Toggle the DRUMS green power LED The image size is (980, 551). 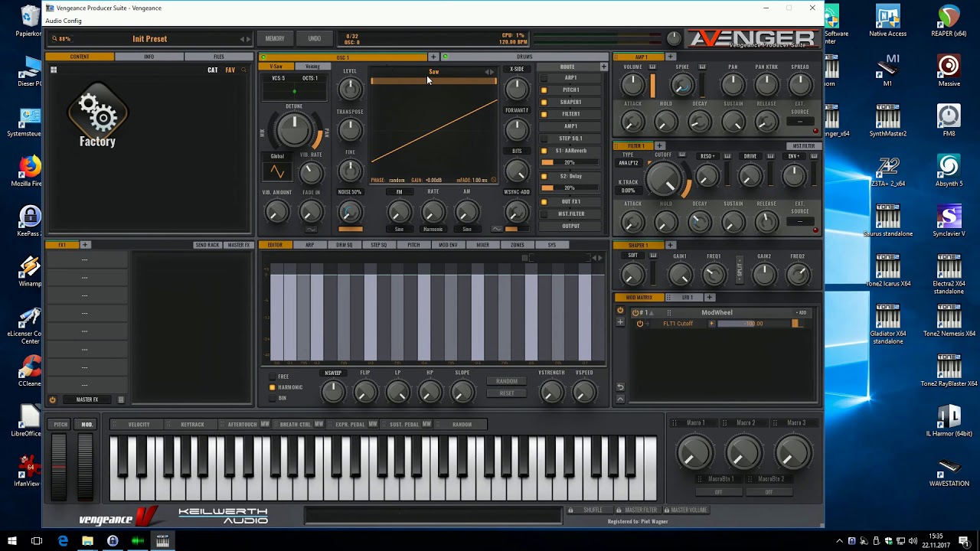click(445, 57)
